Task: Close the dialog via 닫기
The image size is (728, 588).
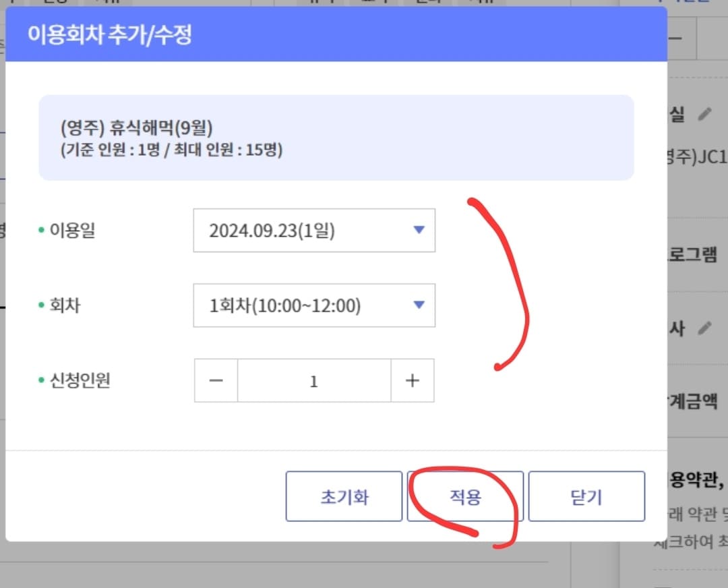Action: point(586,496)
